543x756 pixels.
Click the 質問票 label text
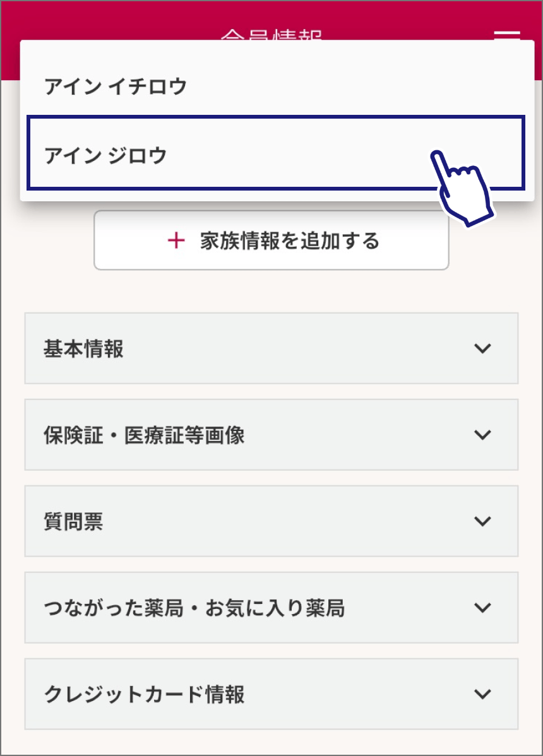(73, 522)
